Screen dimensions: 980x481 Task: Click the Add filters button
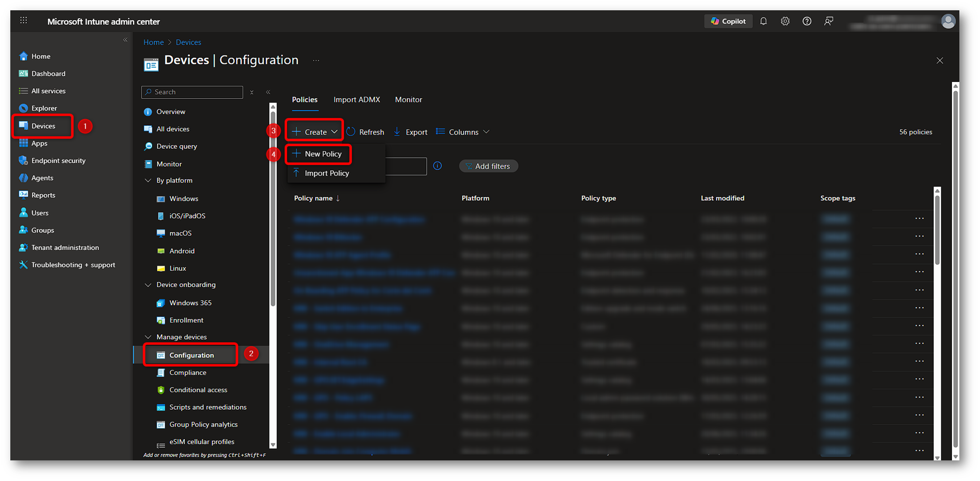click(x=488, y=166)
